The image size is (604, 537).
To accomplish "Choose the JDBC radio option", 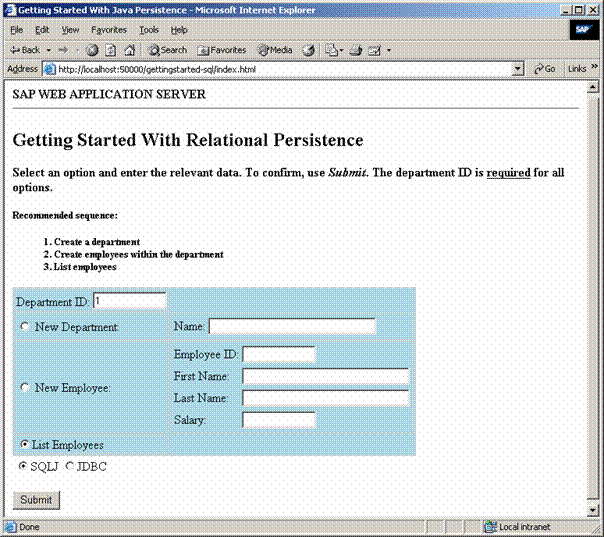I will (x=70, y=466).
